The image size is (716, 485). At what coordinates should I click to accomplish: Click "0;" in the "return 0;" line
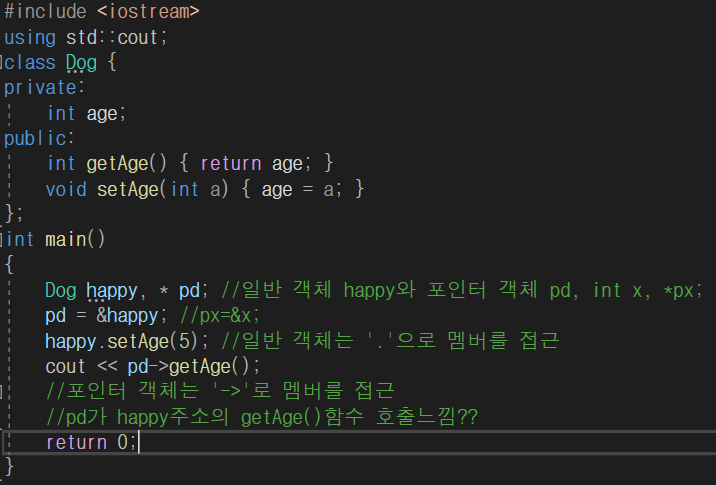(127, 443)
